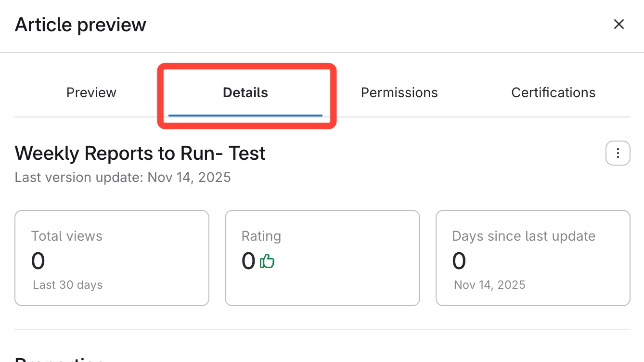The width and height of the screenshot is (644, 362).
Task: Select the Rating card
Action: coord(322,258)
